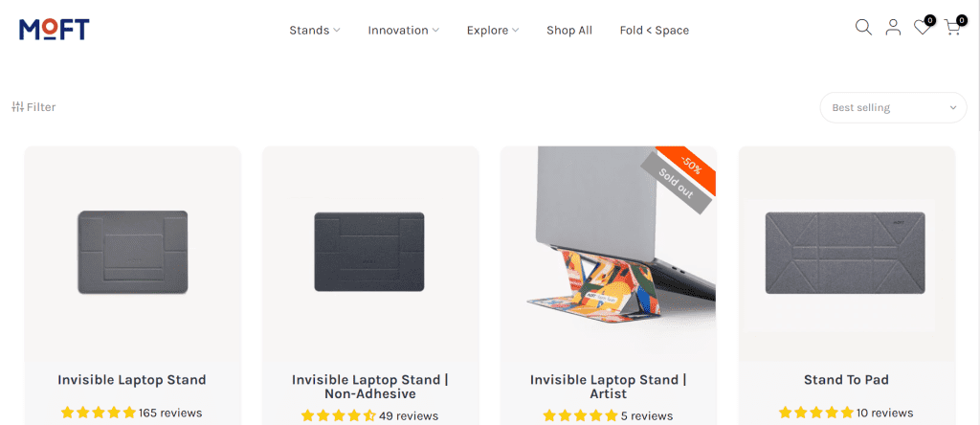The height and width of the screenshot is (425, 980).
Task: Click the Invisible Laptop Stand Artist product image
Action: click(609, 253)
